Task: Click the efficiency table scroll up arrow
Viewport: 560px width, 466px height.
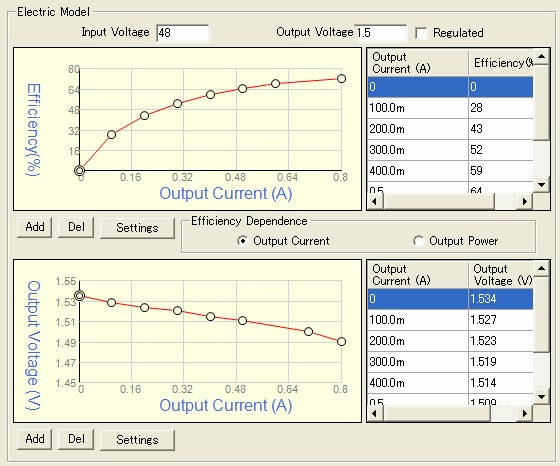Action: (x=541, y=57)
